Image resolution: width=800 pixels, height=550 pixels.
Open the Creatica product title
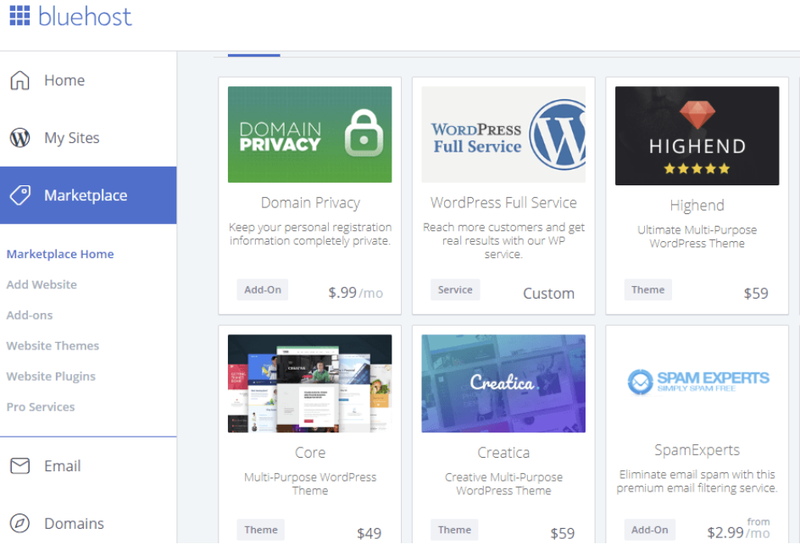click(504, 453)
